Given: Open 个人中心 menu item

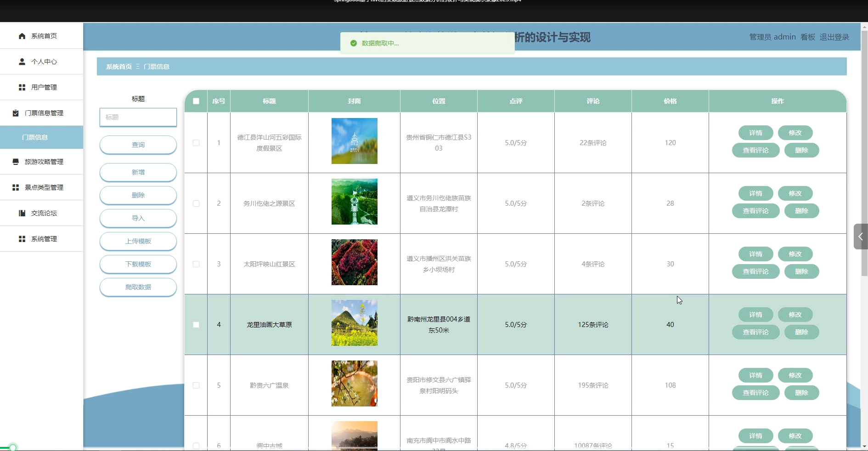Looking at the screenshot, I should pyautogui.click(x=41, y=62).
